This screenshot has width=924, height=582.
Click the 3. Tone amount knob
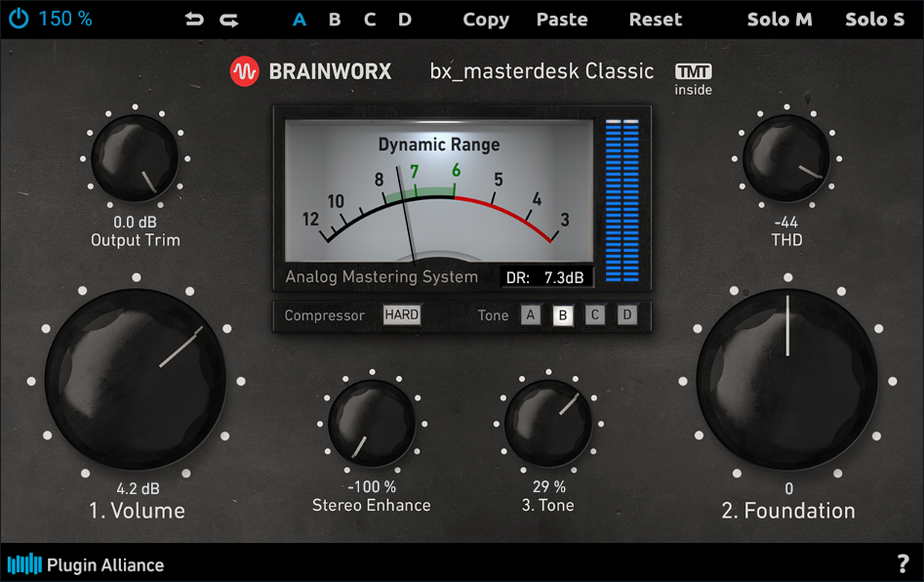[x=548, y=424]
